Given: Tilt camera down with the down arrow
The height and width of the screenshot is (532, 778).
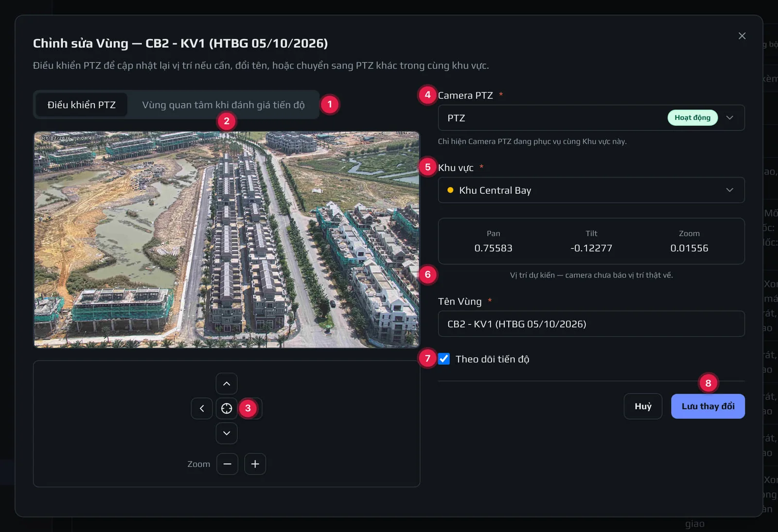Looking at the screenshot, I should point(227,433).
